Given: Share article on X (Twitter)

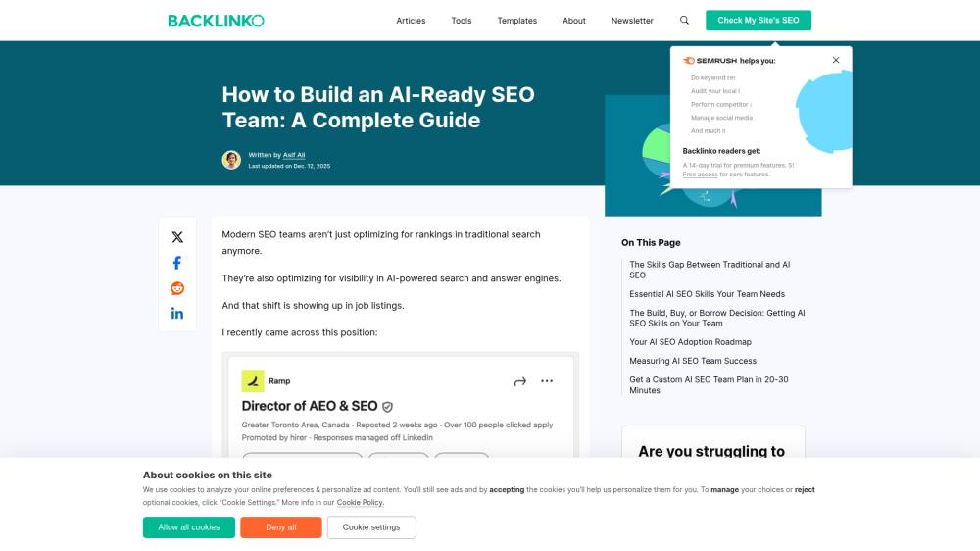Looking at the screenshot, I should (177, 237).
